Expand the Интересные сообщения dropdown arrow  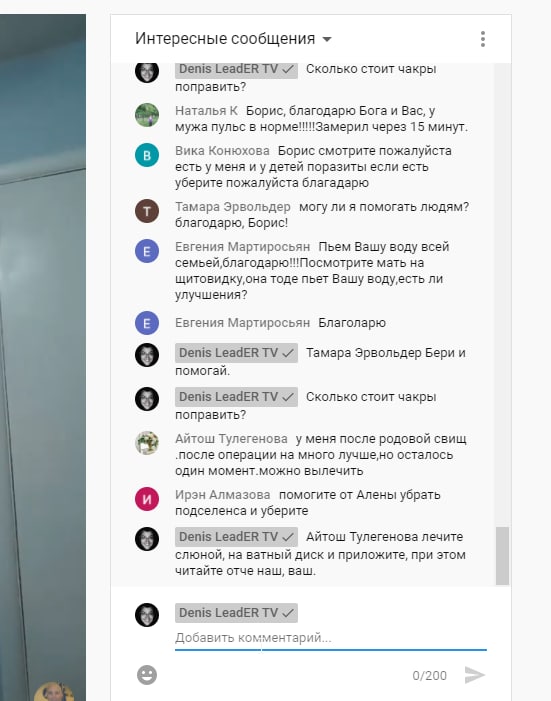pyautogui.click(x=327, y=39)
